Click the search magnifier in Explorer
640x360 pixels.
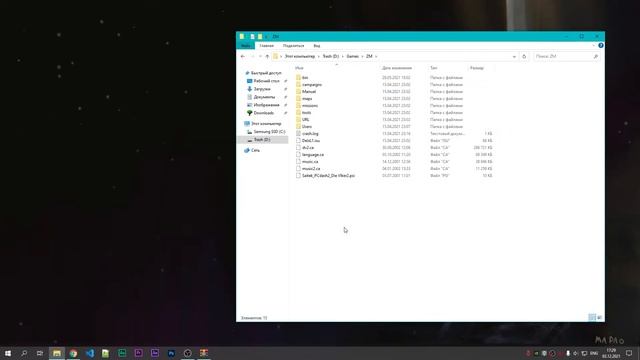[x=596, y=56]
